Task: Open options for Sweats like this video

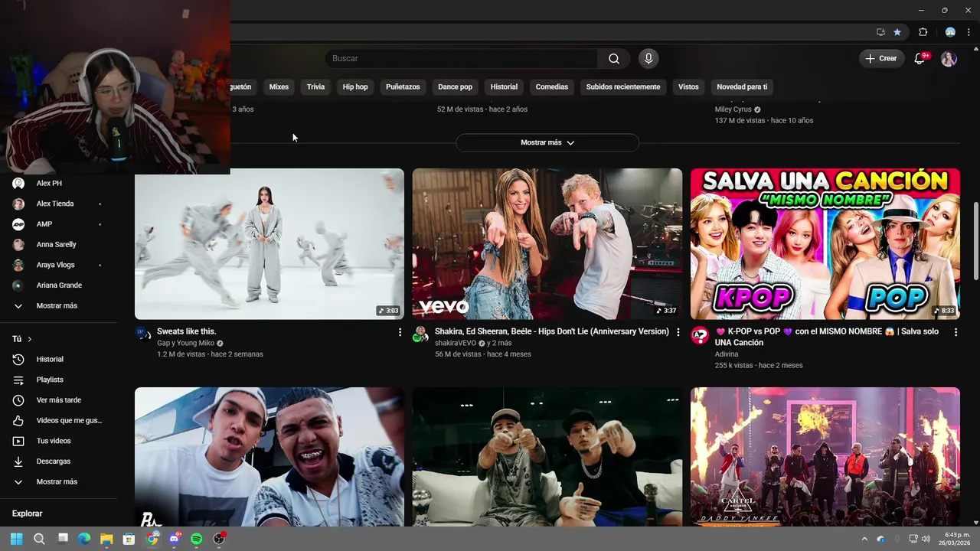Action: tap(400, 332)
